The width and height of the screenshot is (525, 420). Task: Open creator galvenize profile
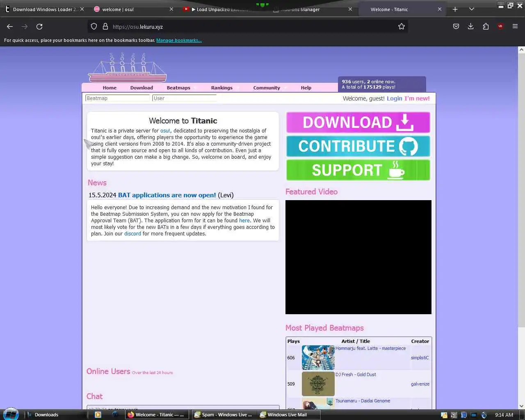(x=420, y=384)
